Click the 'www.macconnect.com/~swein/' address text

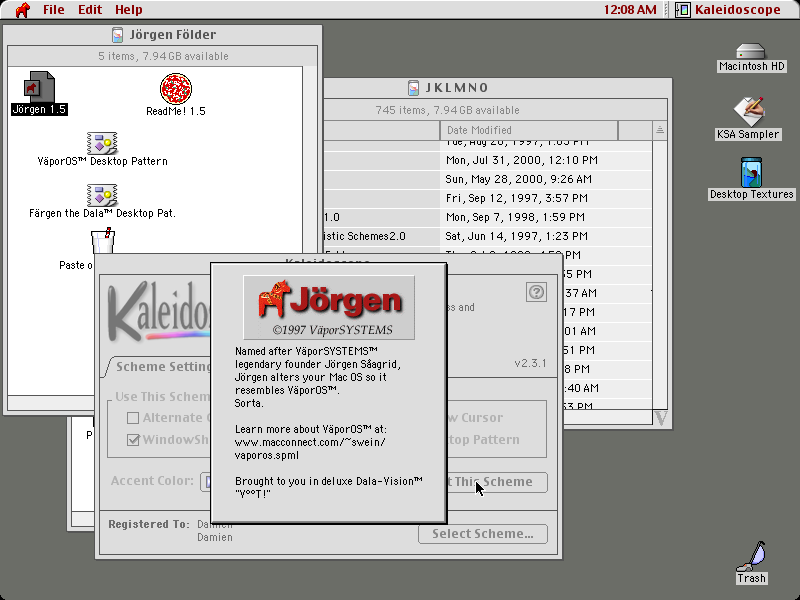pyautogui.click(x=310, y=442)
